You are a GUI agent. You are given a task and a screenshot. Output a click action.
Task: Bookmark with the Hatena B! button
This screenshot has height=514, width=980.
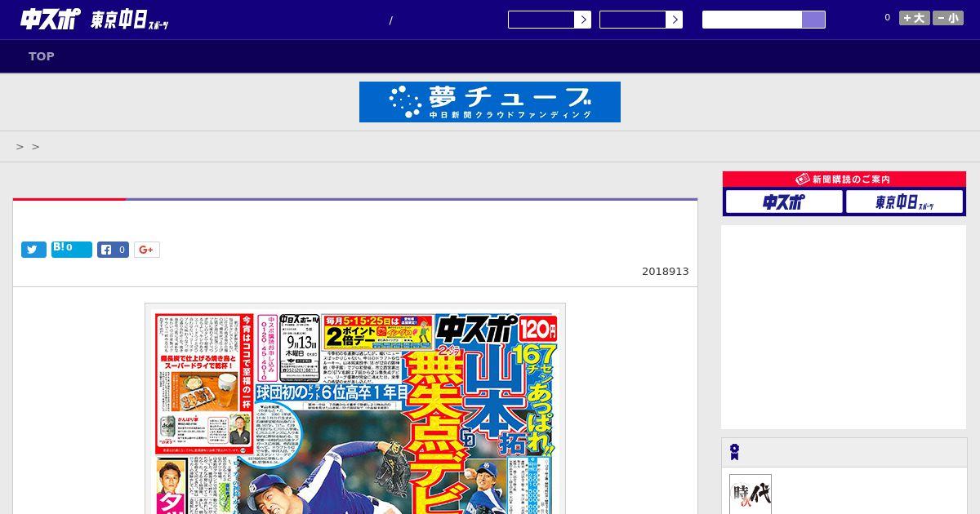pyautogui.click(x=72, y=250)
